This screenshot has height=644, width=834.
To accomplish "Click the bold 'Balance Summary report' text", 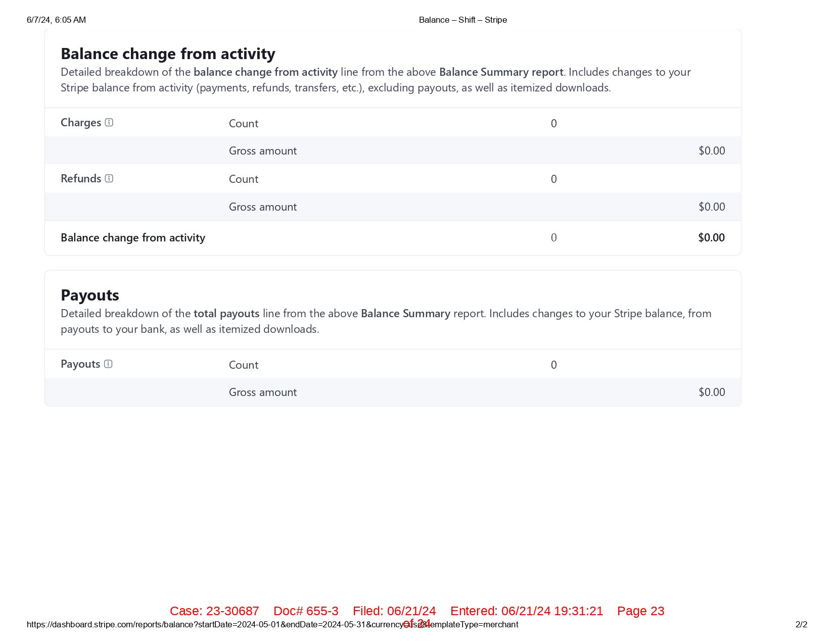I will pos(501,72).
